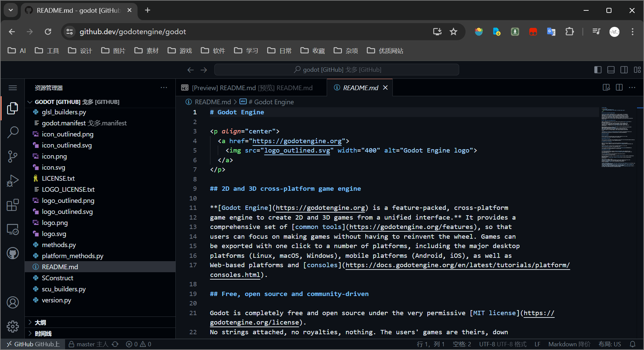
Task: Expand the 时间线 timeline section
Action: (x=101, y=334)
